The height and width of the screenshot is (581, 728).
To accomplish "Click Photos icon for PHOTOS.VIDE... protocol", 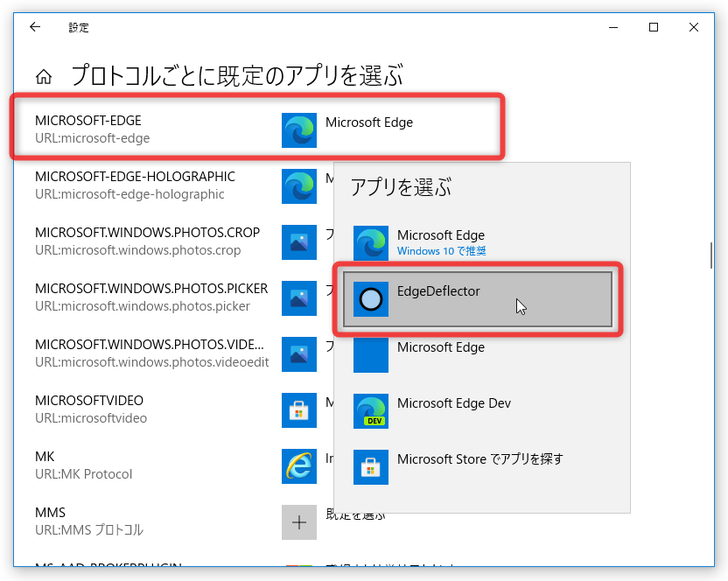I will pyautogui.click(x=299, y=354).
